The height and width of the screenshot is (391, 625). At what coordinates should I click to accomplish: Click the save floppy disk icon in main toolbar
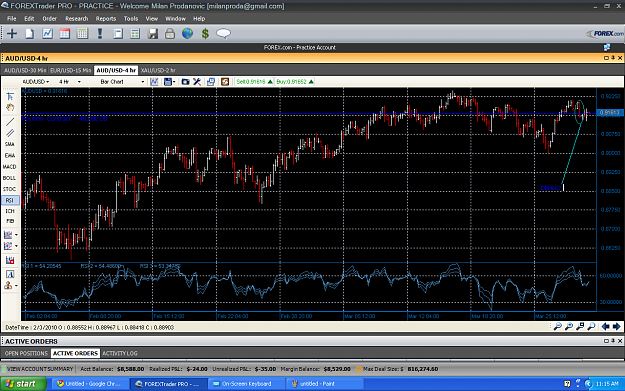(153, 33)
